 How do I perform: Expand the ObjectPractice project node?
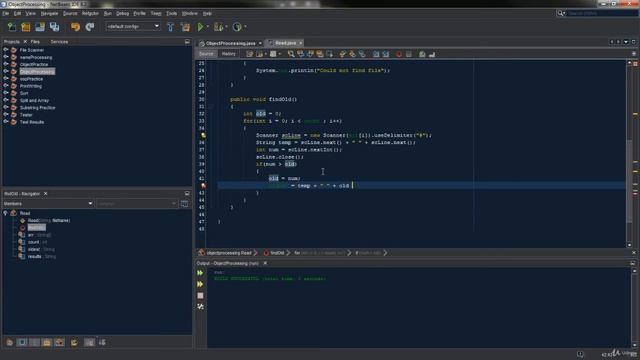point(6,64)
